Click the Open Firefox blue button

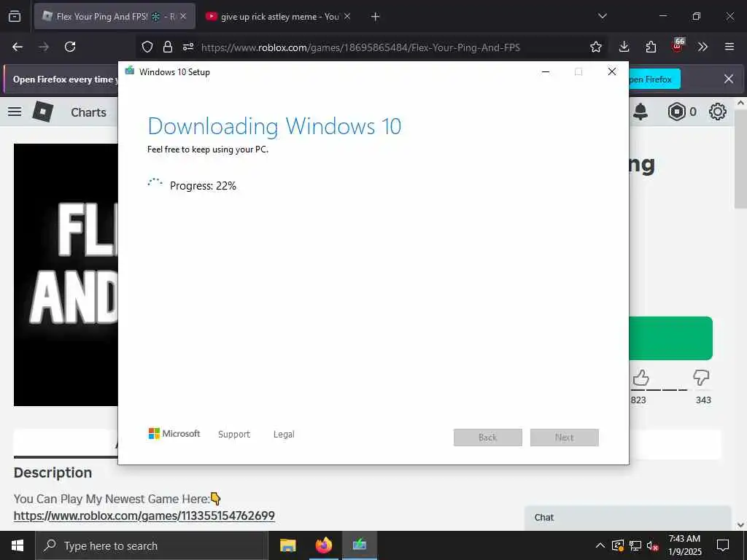[x=654, y=79]
